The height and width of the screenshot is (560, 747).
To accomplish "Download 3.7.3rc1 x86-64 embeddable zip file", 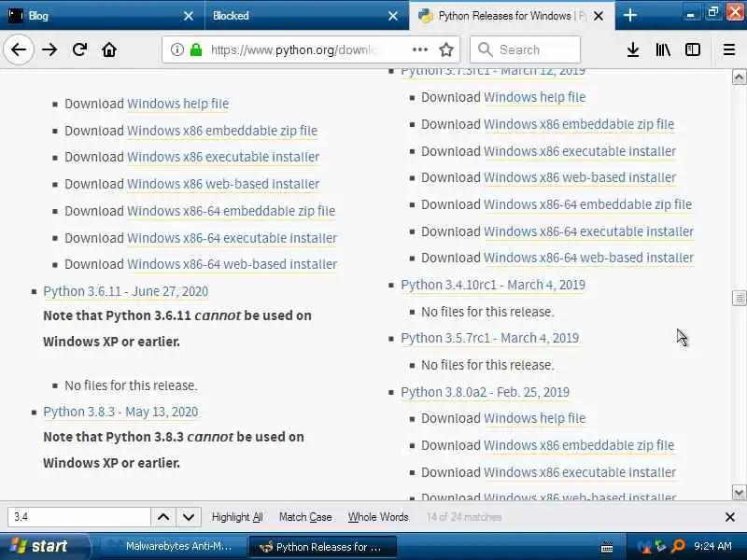I will [x=588, y=204].
